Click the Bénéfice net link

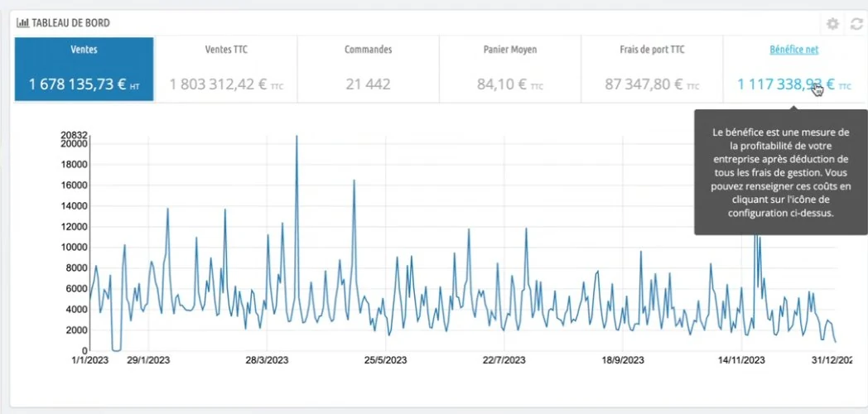[x=793, y=49]
